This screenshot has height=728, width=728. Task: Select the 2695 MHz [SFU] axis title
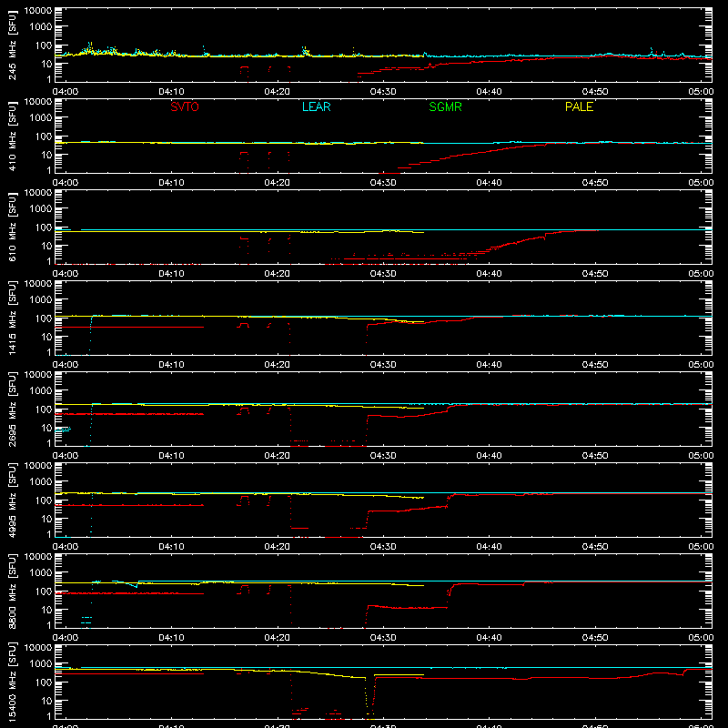[13, 409]
